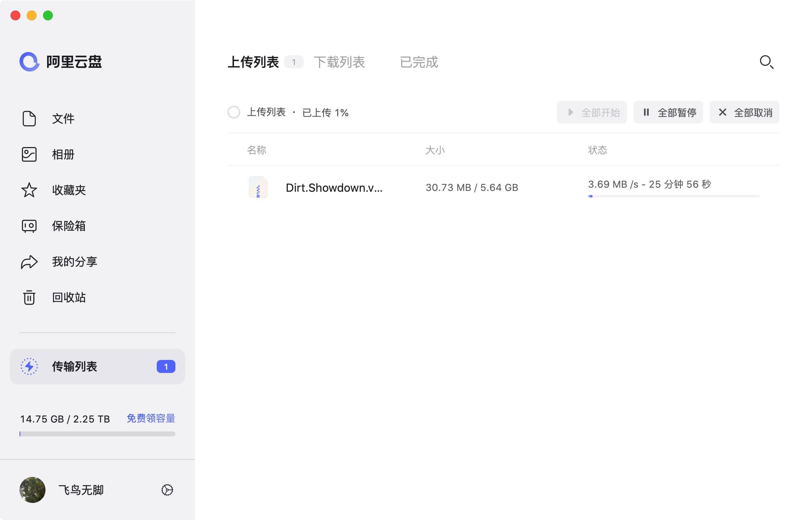Click the user avatar picture

(32, 490)
